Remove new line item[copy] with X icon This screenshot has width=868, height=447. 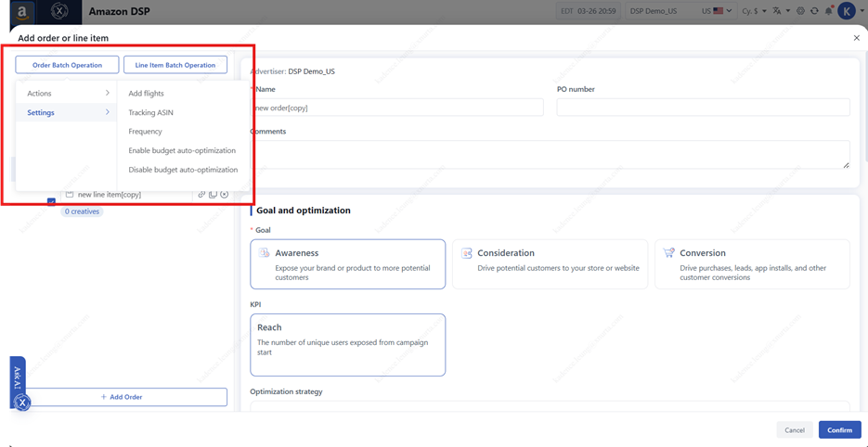coord(224,194)
